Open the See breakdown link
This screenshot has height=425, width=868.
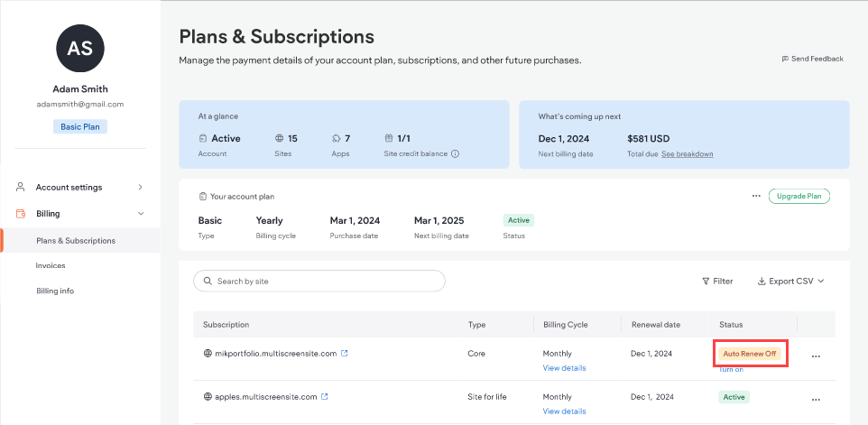pyautogui.click(x=687, y=153)
